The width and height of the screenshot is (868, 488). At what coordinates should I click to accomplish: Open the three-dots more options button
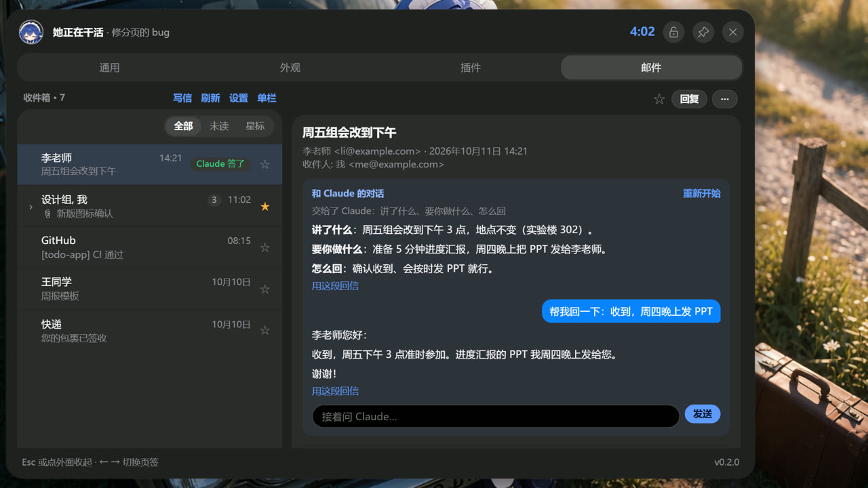click(x=725, y=99)
